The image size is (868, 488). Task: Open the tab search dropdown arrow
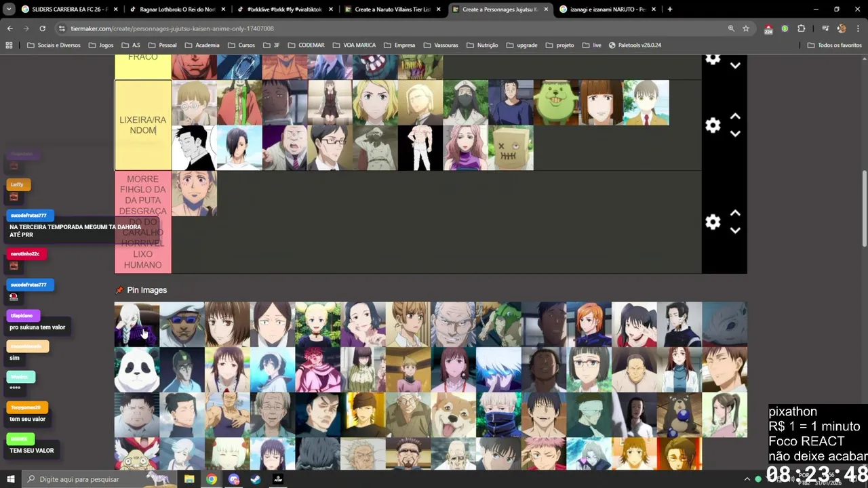(9, 9)
